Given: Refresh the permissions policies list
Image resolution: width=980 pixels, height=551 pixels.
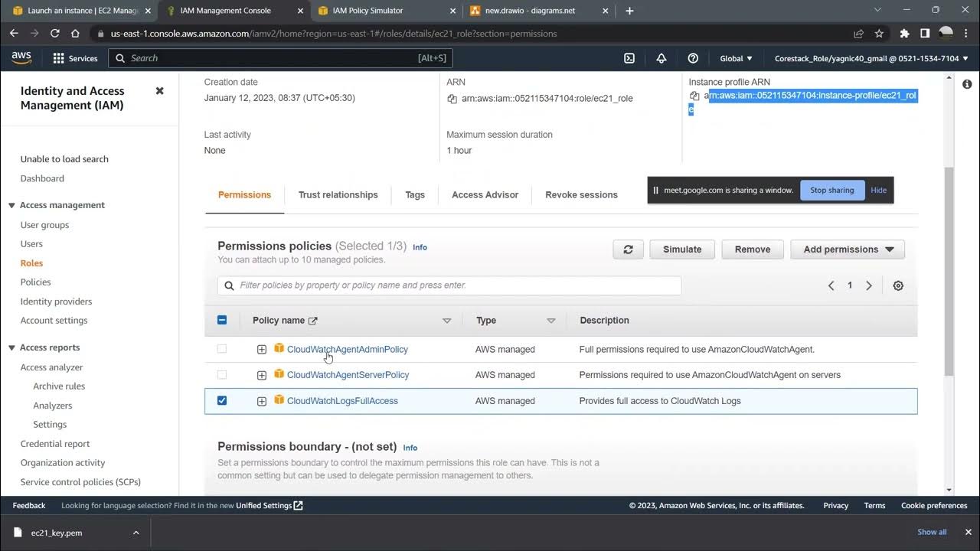Looking at the screenshot, I should pyautogui.click(x=628, y=249).
